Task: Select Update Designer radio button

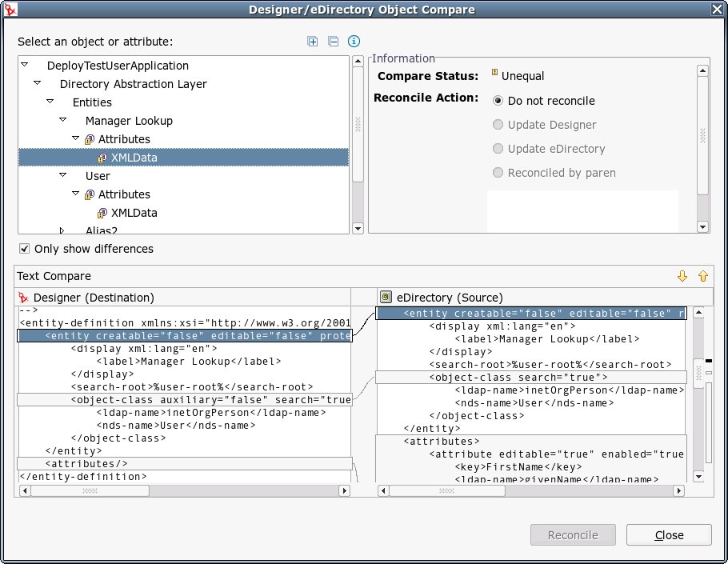Action: point(498,125)
